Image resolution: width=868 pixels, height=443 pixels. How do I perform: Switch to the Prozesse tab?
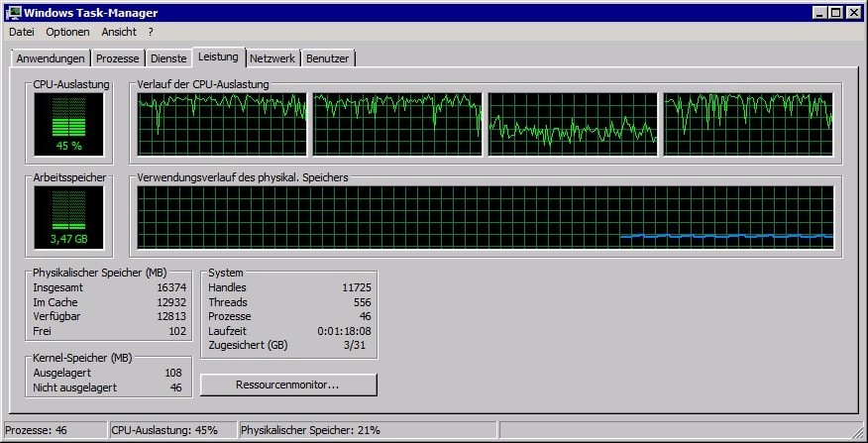pos(117,58)
